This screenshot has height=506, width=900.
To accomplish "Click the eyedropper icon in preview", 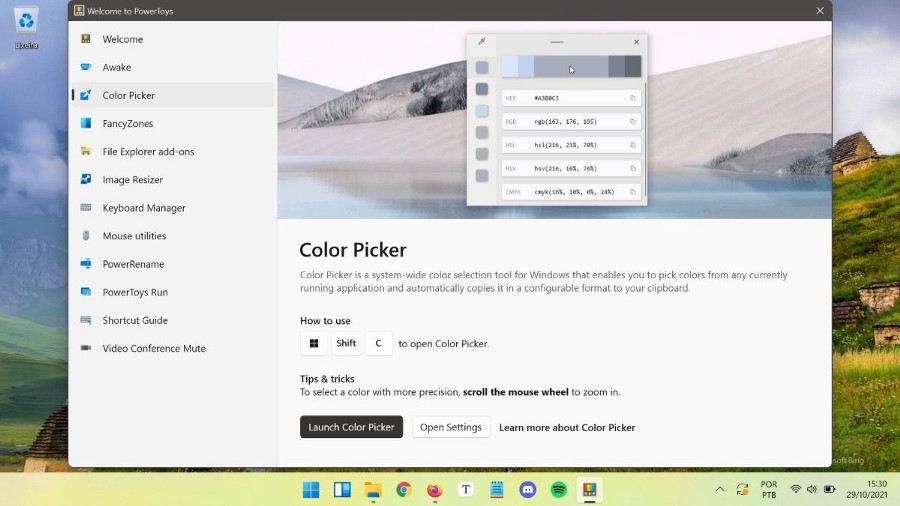I will coord(482,41).
